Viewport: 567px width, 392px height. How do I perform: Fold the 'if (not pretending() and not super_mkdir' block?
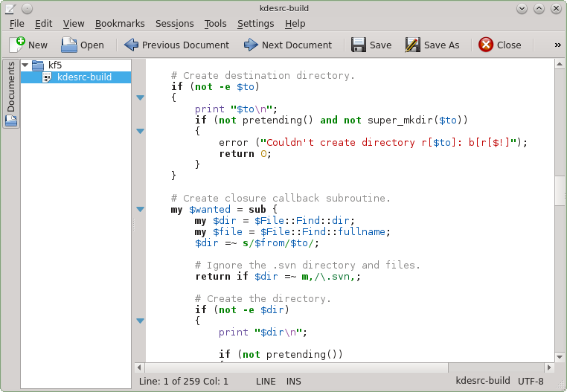[x=141, y=131]
